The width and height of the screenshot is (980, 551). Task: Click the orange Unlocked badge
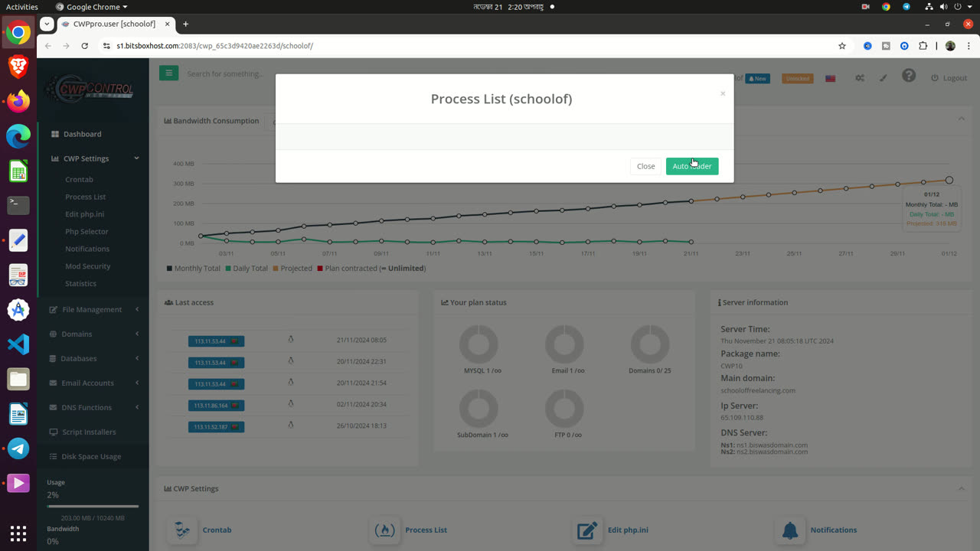click(x=797, y=78)
